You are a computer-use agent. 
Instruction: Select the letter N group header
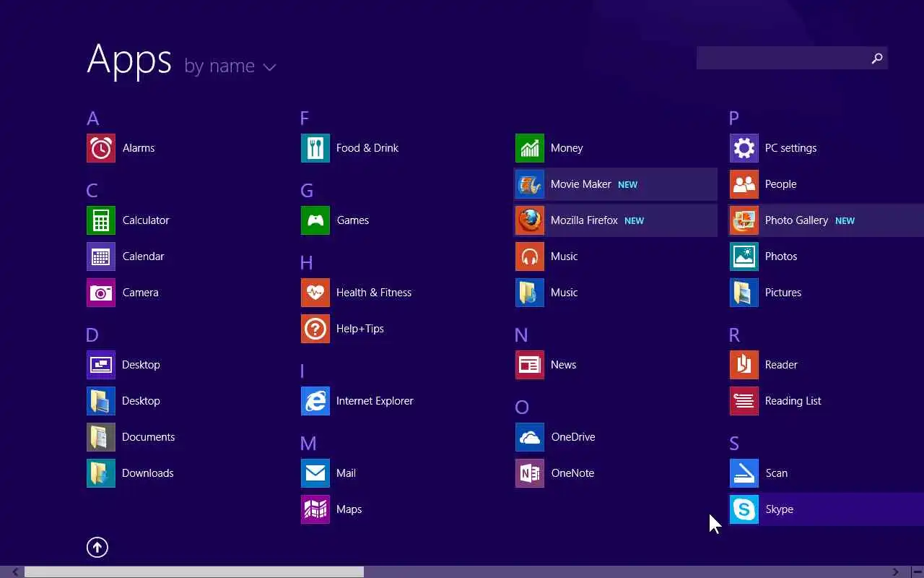pos(521,335)
